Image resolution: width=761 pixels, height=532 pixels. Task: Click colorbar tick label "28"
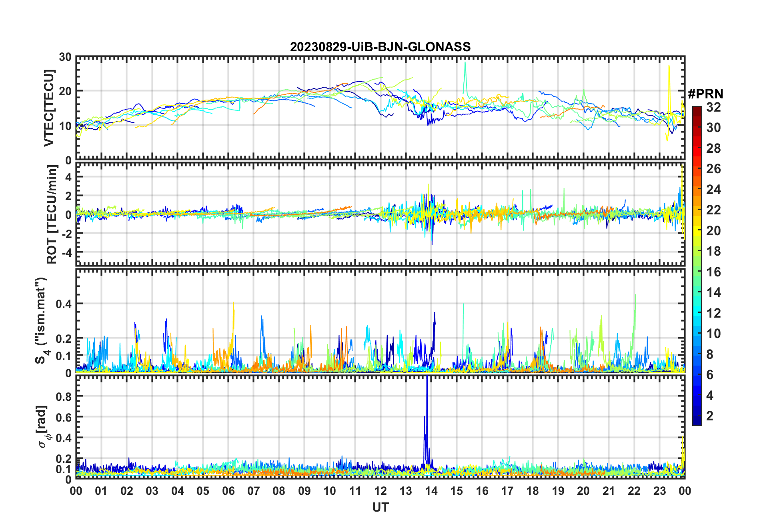713,148
